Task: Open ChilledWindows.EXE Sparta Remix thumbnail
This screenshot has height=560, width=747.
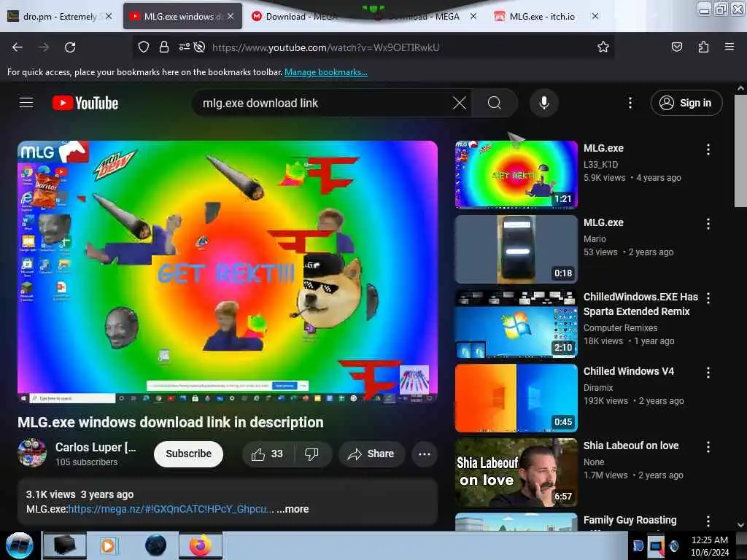Action: point(516,323)
